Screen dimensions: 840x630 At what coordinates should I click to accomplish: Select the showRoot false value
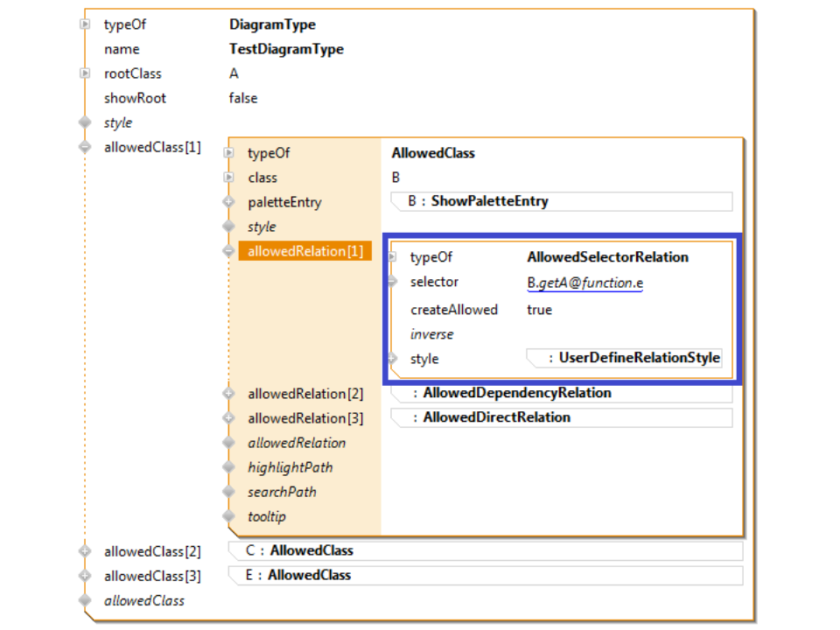pyautogui.click(x=243, y=98)
